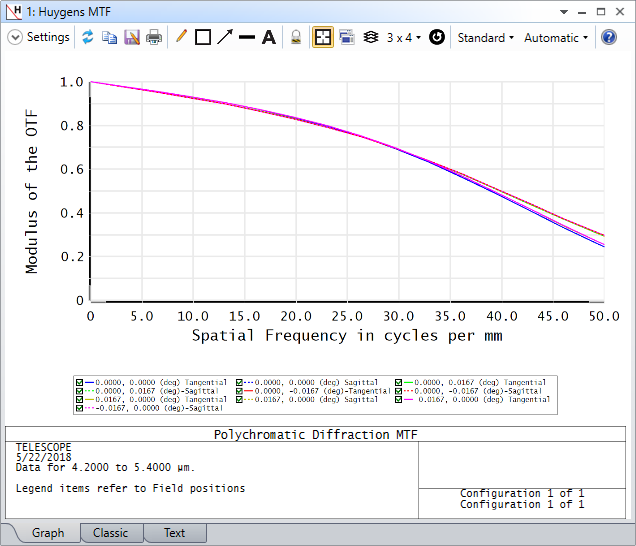
Task: Click Data for 4.2000 to 5.4000 µm text
Action: click(x=105, y=468)
